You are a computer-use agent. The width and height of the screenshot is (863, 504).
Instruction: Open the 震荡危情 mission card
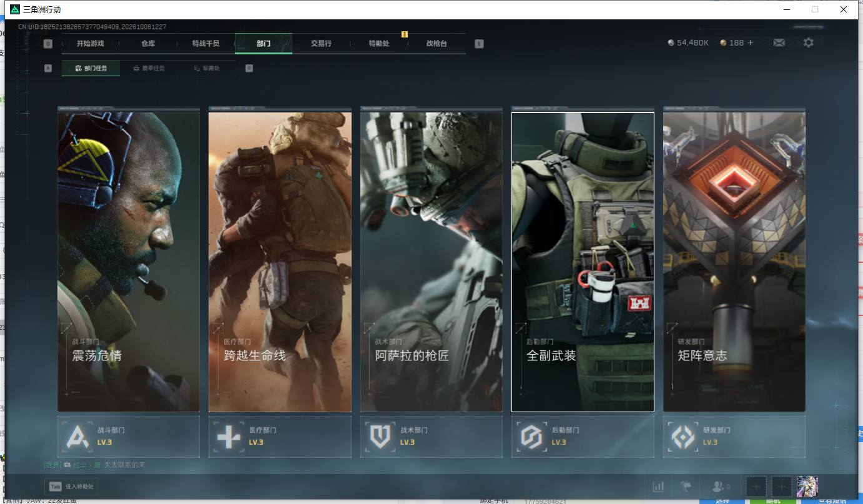tap(129, 262)
